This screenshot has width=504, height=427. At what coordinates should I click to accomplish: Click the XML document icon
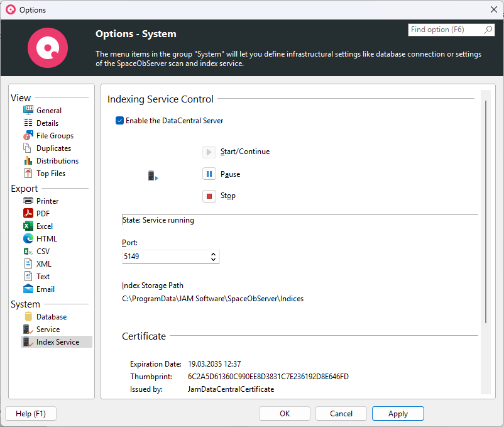28,263
